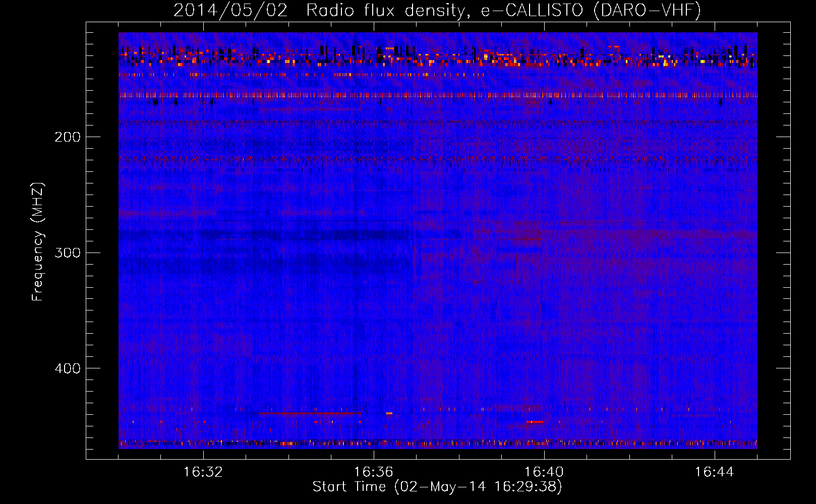Click the 16:40 time tick label
Image resolution: width=816 pixels, height=504 pixels.
click(x=544, y=472)
